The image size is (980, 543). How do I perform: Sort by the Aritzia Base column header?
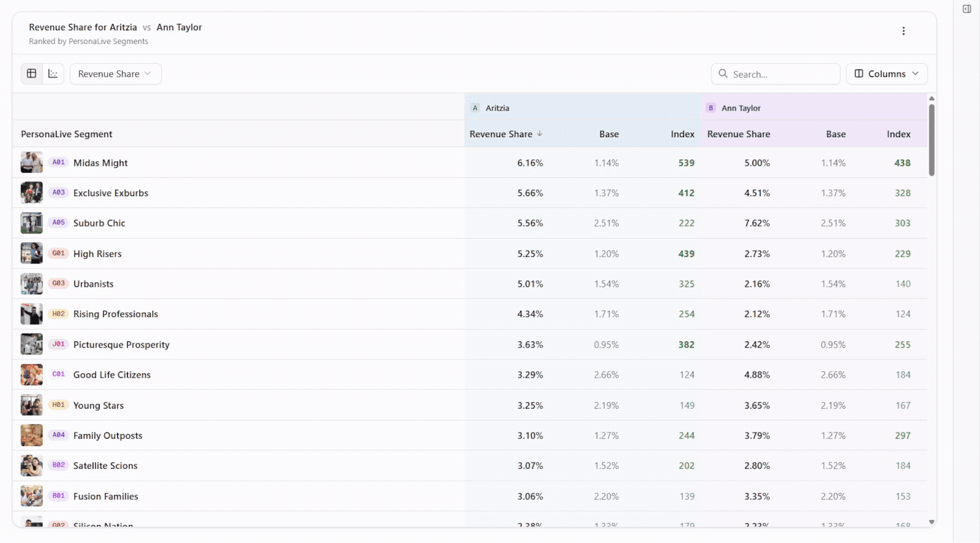coord(609,134)
